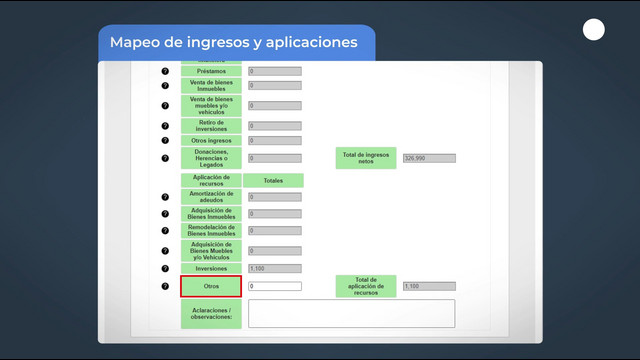Viewport: 640px width, 360px height.
Task: Click the Totales column header
Action: click(273, 180)
